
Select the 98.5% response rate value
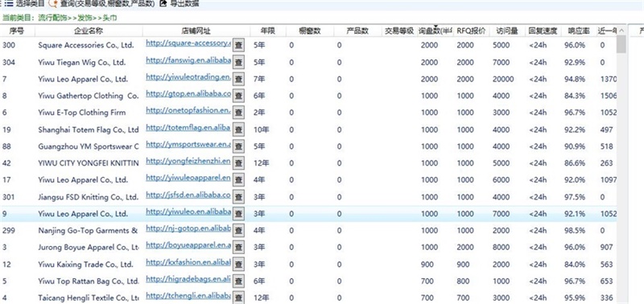(x=575, y=231)
